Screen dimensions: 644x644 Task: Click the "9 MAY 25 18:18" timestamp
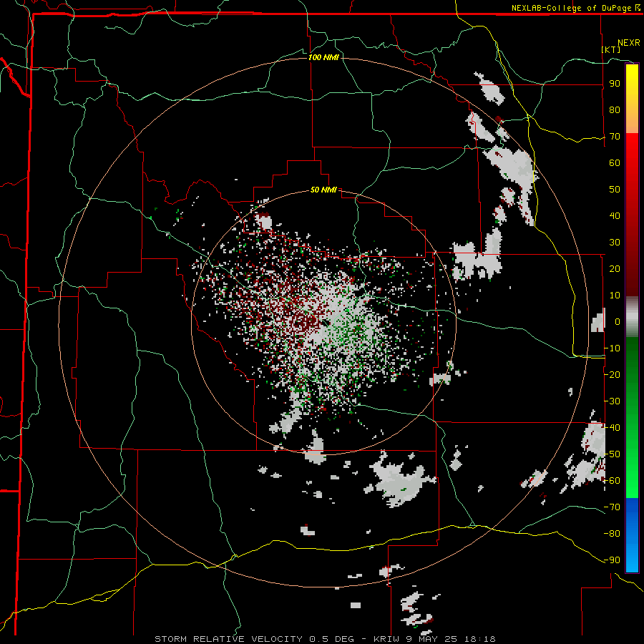(450, 639)
